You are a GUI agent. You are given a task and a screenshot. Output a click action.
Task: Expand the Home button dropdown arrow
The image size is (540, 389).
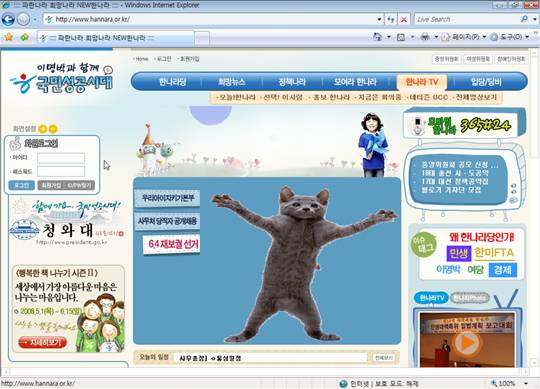389,37
